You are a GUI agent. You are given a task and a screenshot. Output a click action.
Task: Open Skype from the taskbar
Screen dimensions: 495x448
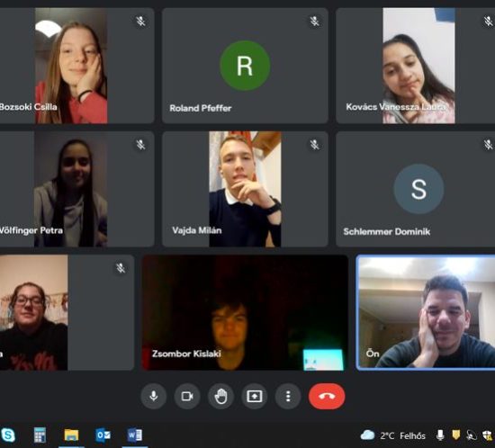coord(8,435)
